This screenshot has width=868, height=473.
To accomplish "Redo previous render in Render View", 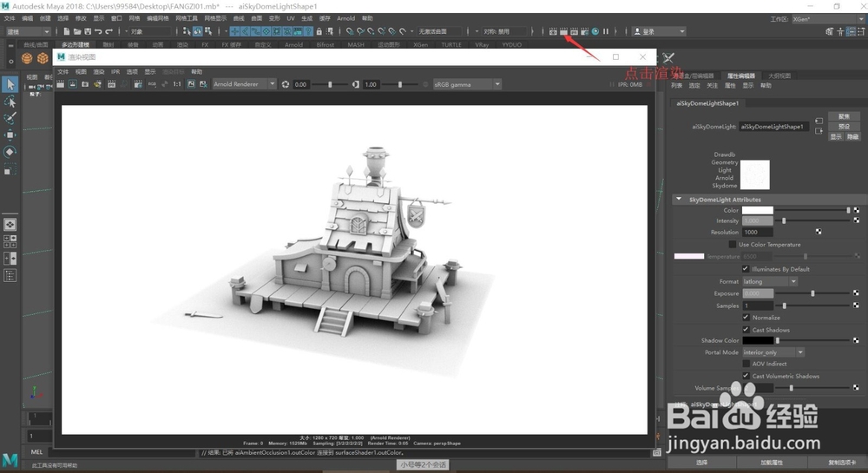I will (60, 84).
